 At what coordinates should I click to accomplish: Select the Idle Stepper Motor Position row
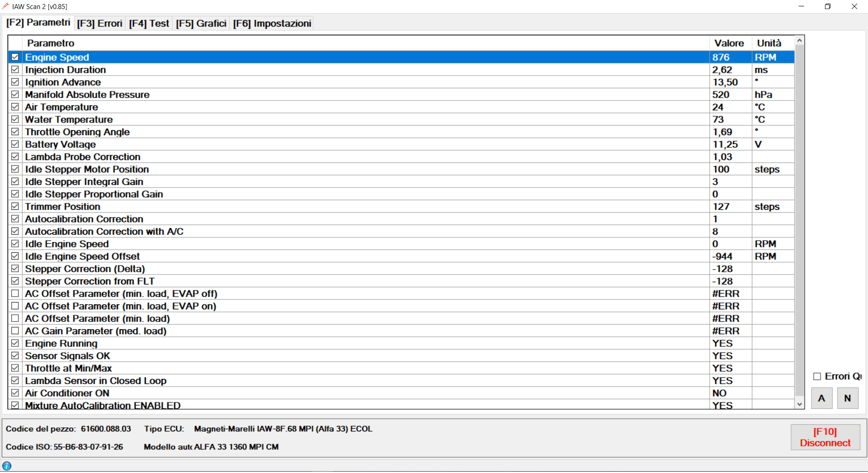point(401,169)
